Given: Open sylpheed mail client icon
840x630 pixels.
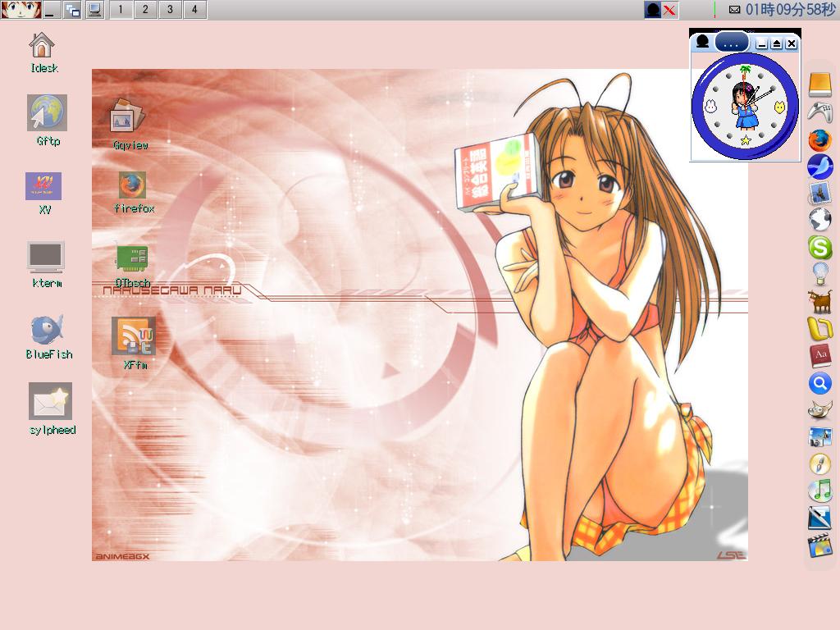Looking at the screenshot, I should coord(50,402).
